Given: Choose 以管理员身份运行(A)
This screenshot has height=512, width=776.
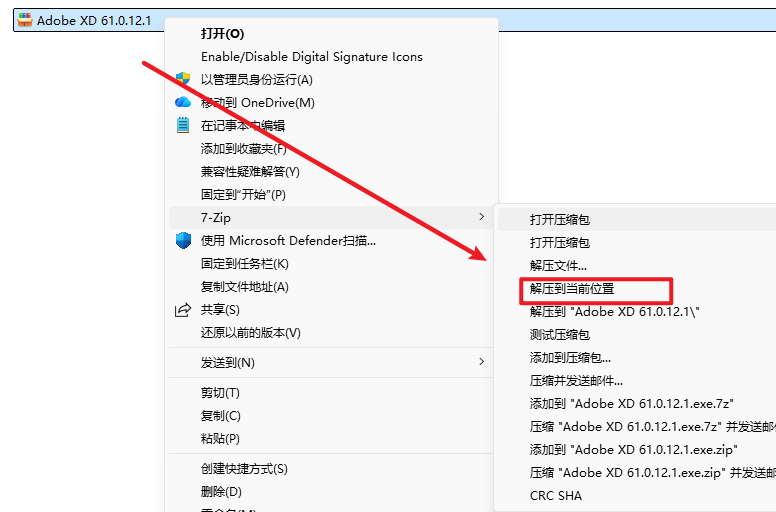Looking at the screenshot, I should [256, 80].
